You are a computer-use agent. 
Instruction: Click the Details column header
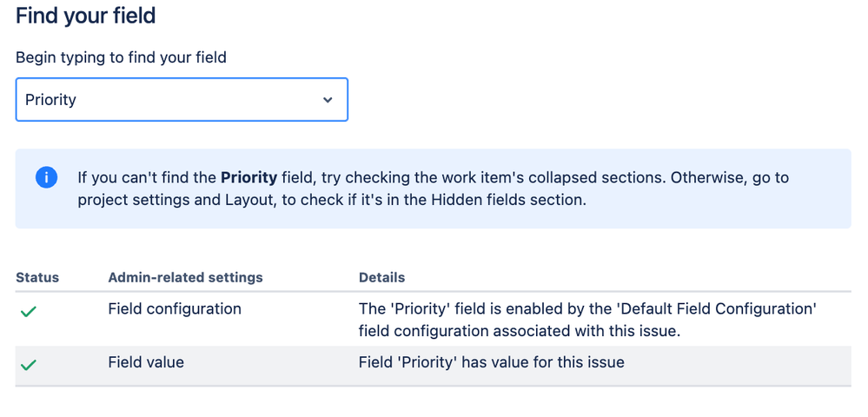pyautogui.click(x=381, y=278)
